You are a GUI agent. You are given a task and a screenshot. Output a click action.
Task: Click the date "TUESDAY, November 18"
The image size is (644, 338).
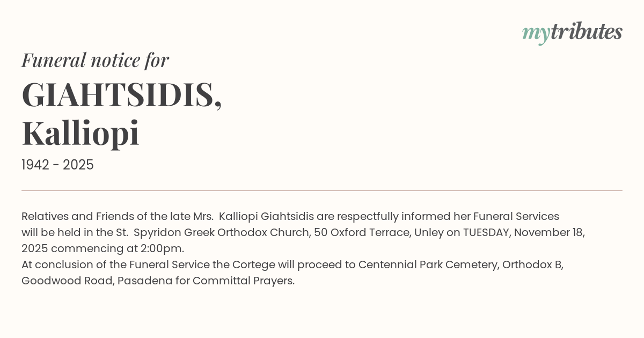(523, 233)
